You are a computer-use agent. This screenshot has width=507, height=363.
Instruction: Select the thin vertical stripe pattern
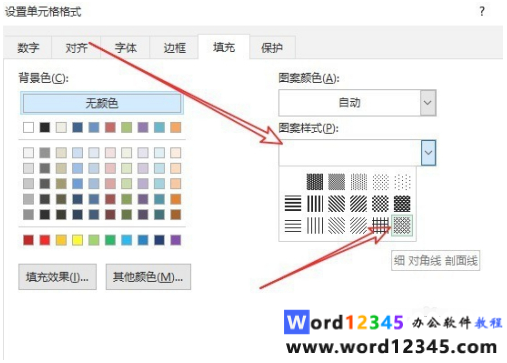click(315, 225)
